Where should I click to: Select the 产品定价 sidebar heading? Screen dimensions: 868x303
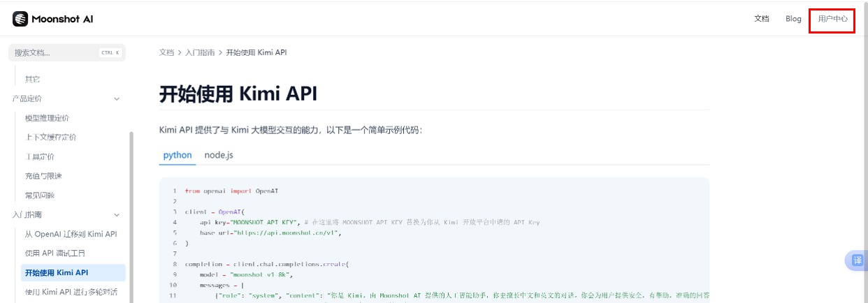[27, 98]
